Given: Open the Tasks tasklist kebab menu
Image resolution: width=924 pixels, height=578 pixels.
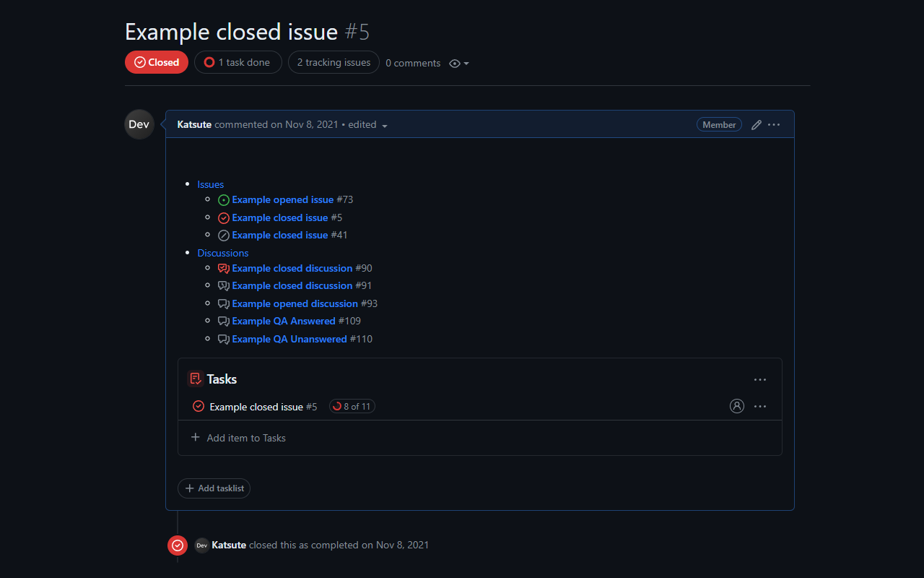Looking at the screenshot, I should tap(759, 379).
